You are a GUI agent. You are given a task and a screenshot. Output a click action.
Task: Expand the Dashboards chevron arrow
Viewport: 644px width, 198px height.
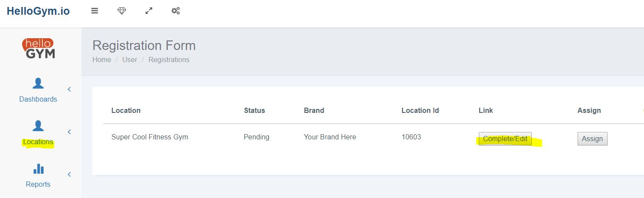coord(69,89)
